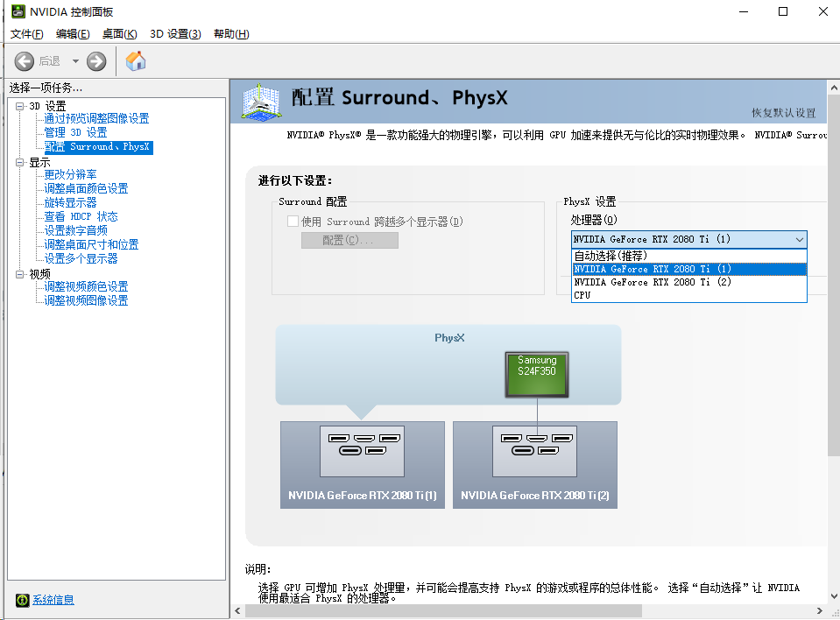Click the RTX 2080 Ti (2) port diagram
Viewport: 840px width, 620px height.
point(534,451)
